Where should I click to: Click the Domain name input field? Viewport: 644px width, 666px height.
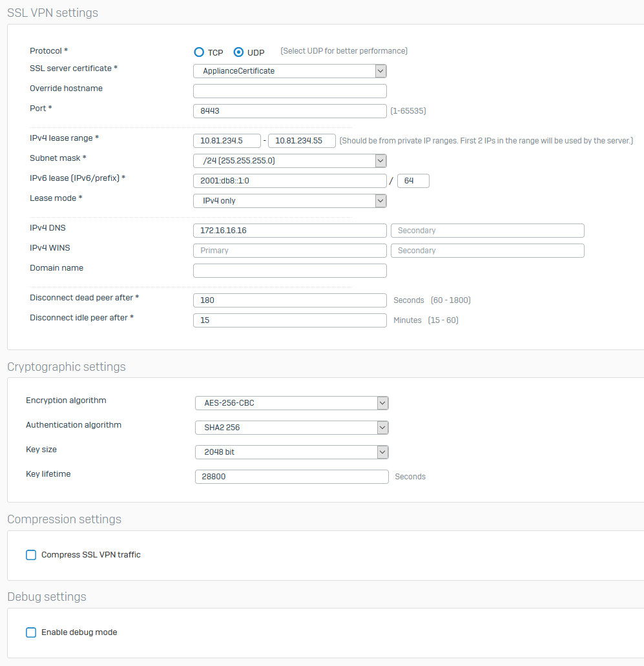tap(289, 271)
